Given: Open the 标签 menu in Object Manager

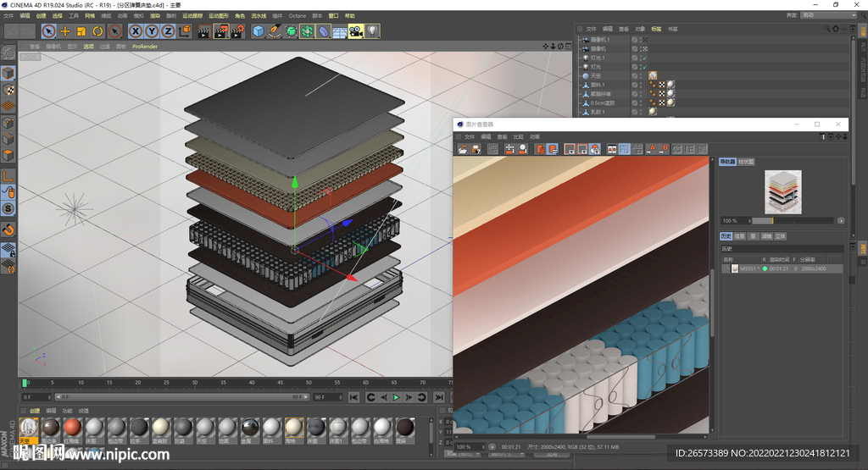Looking at the screenshot, I should 657,29.
